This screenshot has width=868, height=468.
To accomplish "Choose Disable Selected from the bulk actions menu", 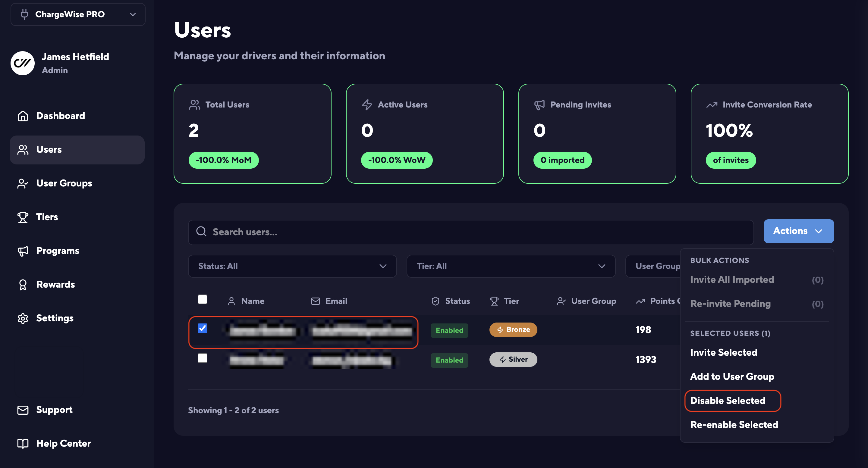I will point(728,401).
